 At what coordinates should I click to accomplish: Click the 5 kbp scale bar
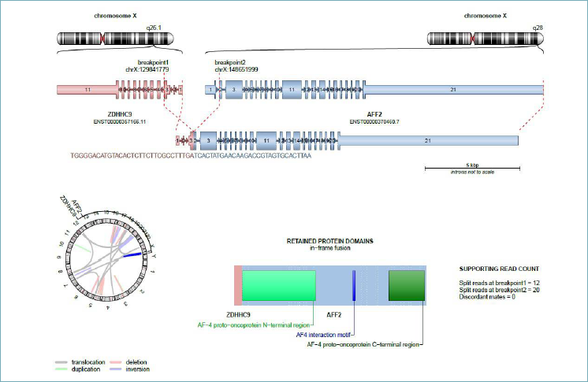471,167
